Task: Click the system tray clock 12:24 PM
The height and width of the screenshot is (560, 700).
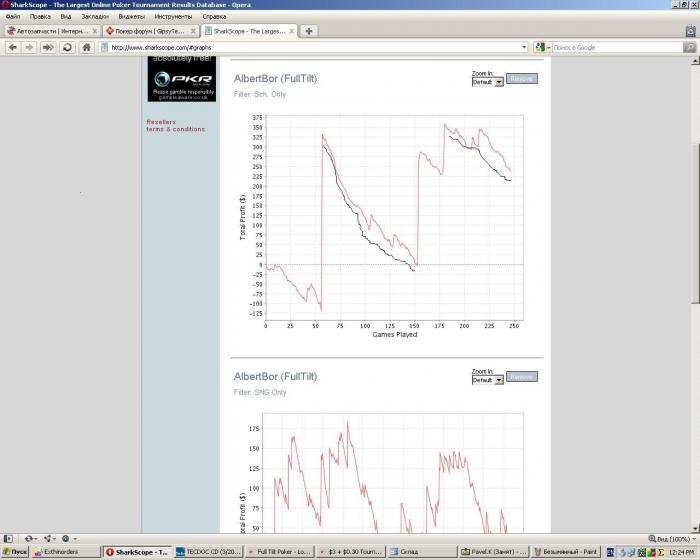Action: [681, 552]
